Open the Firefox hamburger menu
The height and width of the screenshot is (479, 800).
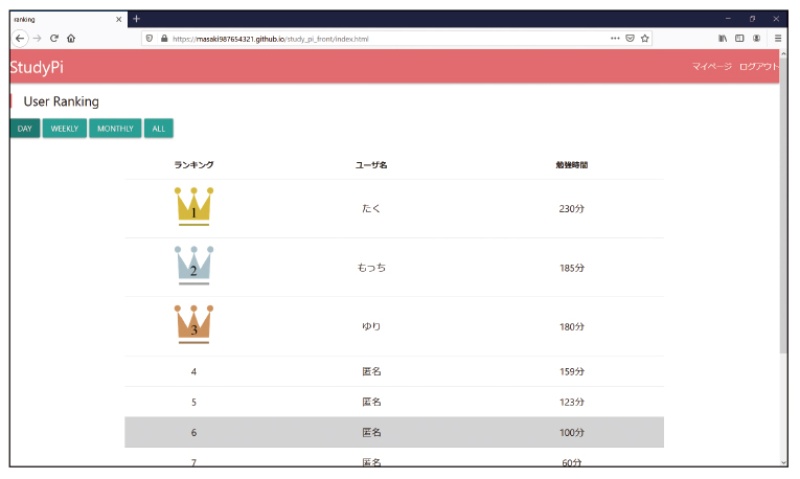click(x=778, y=38)
